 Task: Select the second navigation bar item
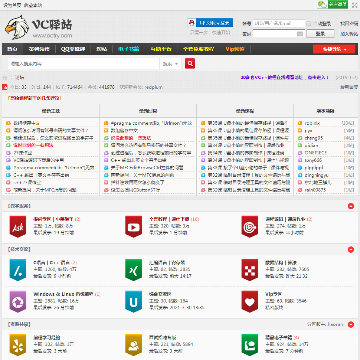tap(39, 49)
